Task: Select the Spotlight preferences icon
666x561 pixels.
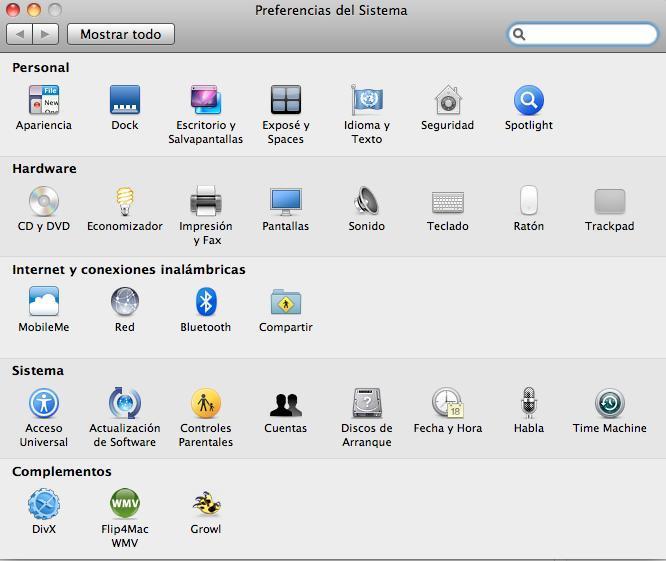Action: [528, 101]
